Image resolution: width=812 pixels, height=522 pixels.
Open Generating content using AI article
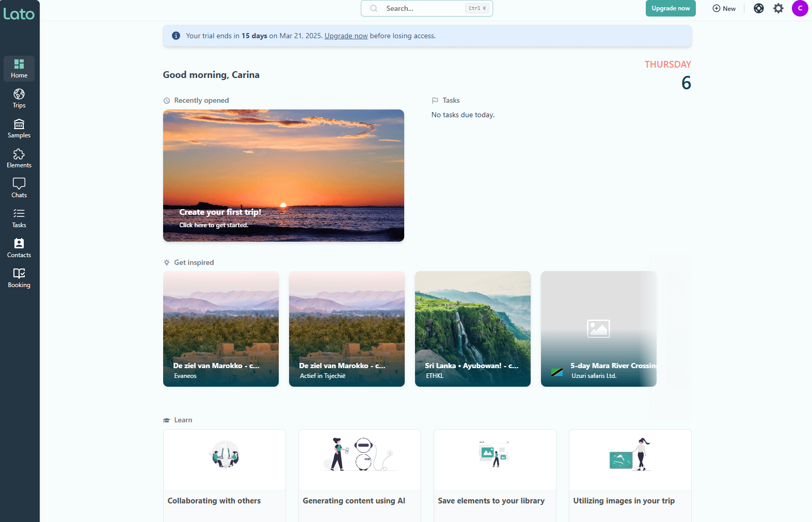tap(359, 475)
